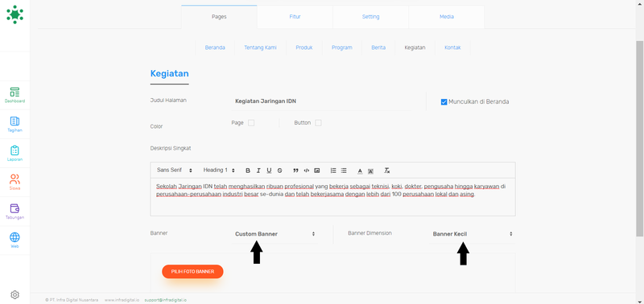Open the Sans Serif font dropdown

[175, 170]
